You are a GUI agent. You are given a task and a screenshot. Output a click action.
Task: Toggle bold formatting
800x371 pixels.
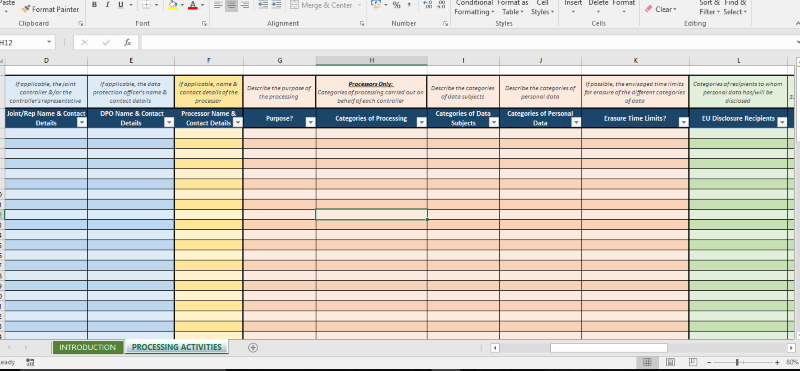click(x=95, y=5)
